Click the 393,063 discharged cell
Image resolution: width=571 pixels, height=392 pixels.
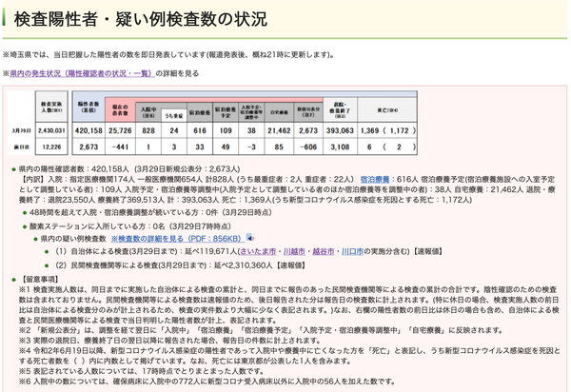point(340,130)
